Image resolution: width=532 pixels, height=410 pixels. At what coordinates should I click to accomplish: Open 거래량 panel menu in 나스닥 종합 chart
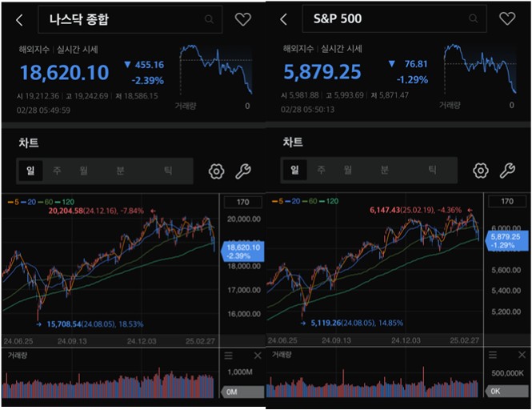coord(229,356)
